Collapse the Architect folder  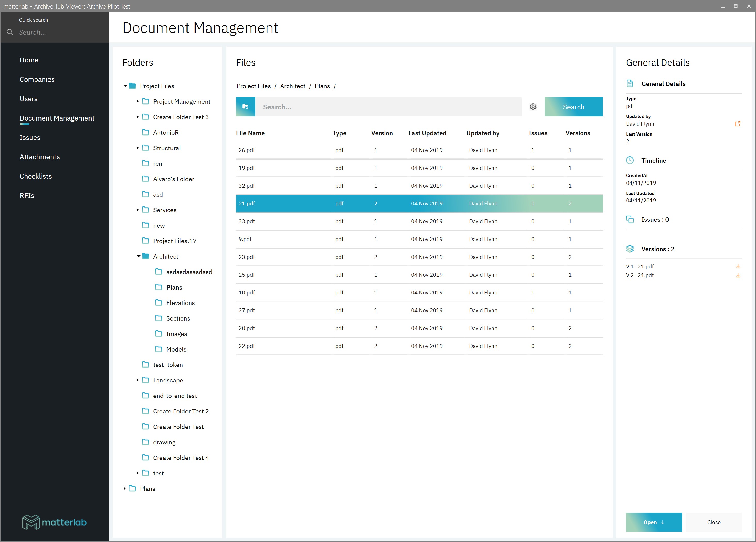tap(138, 257)
